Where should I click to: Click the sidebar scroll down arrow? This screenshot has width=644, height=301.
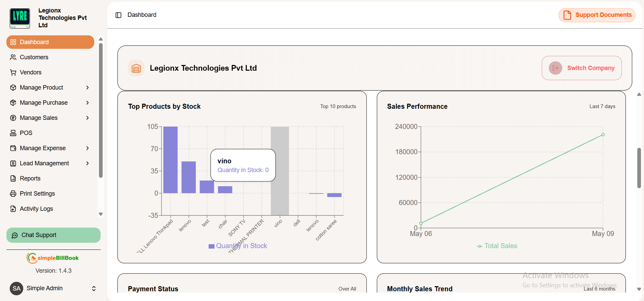pyautogui.click(x=101, y=214)
